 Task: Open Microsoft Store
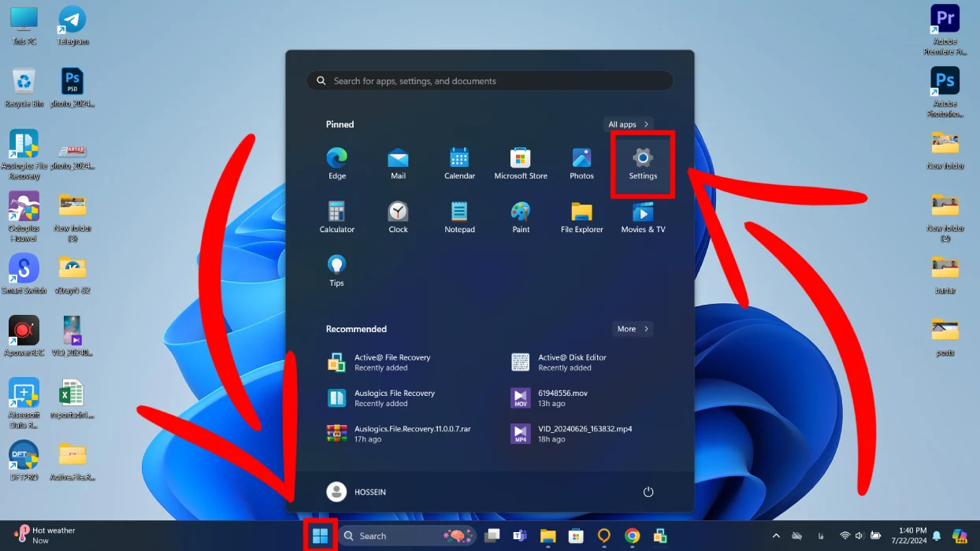pos(520,163)
